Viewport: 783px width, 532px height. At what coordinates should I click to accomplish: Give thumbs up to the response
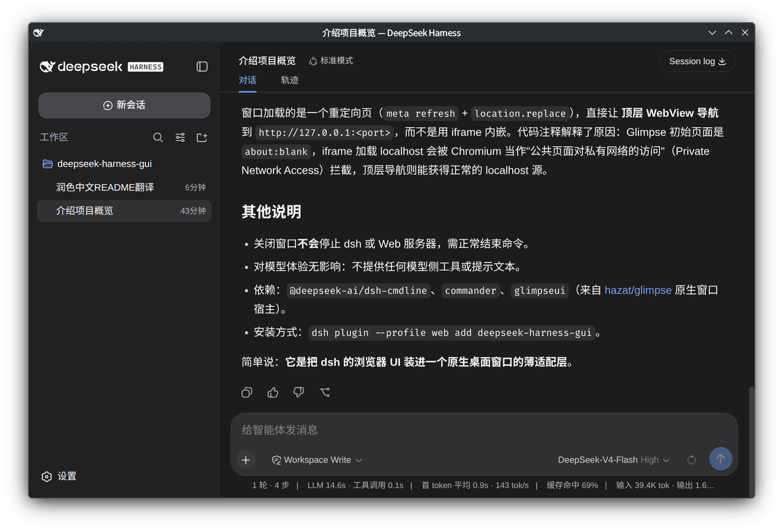click(x=273, y=393)
